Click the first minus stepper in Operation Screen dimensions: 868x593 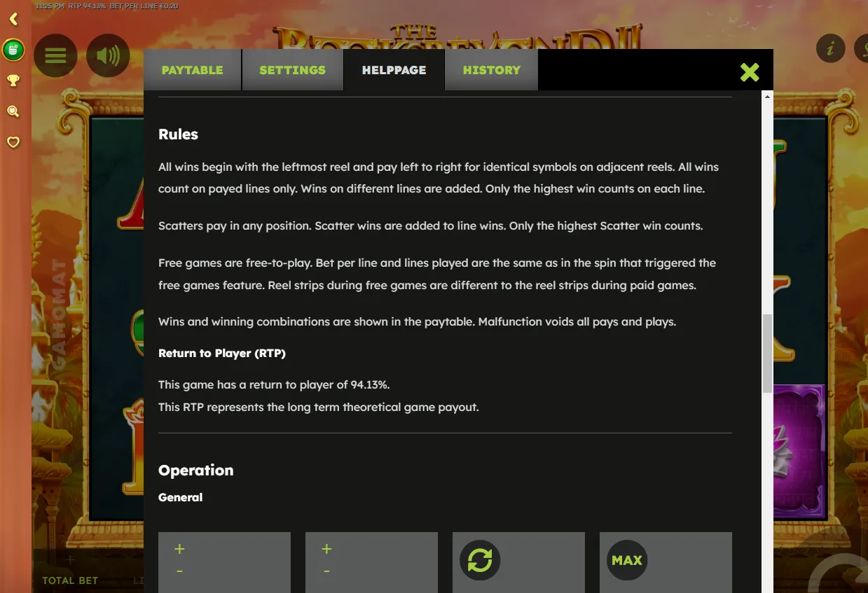coord(179,571)
